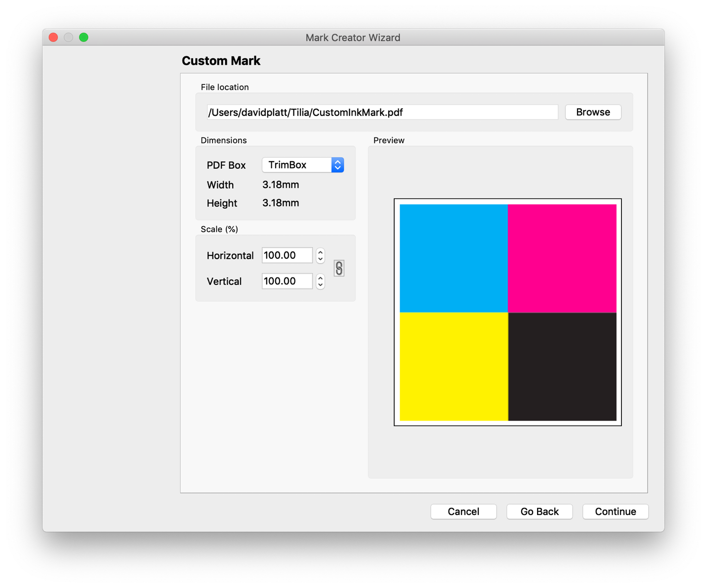Cancel the Mark Creator Wizard

(463, 511)
